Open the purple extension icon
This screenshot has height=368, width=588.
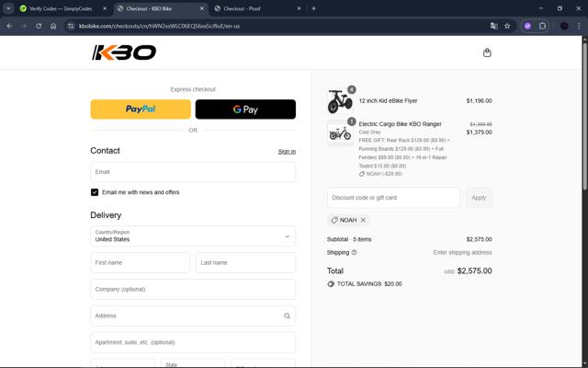point(527,26)
